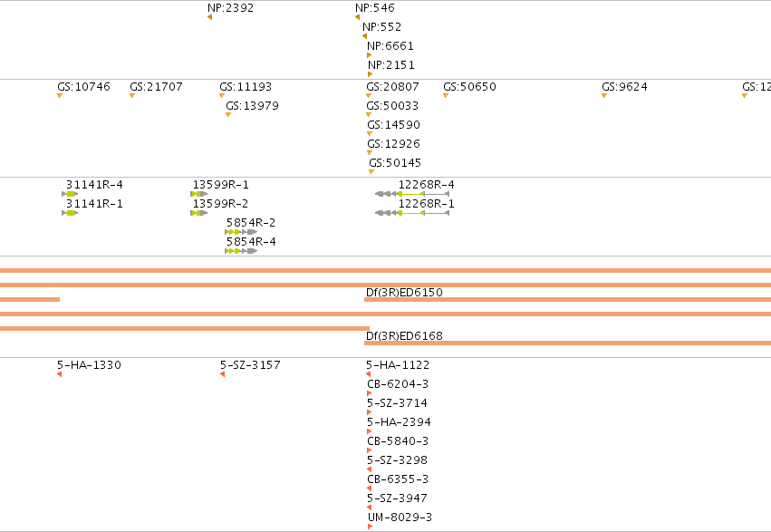
Task: Select the GS:14590 marker triangle
Action: pos(370,134)
